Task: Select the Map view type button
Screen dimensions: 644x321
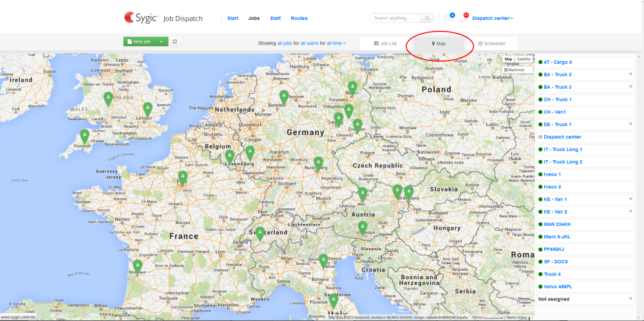Action: pos(509,59)
